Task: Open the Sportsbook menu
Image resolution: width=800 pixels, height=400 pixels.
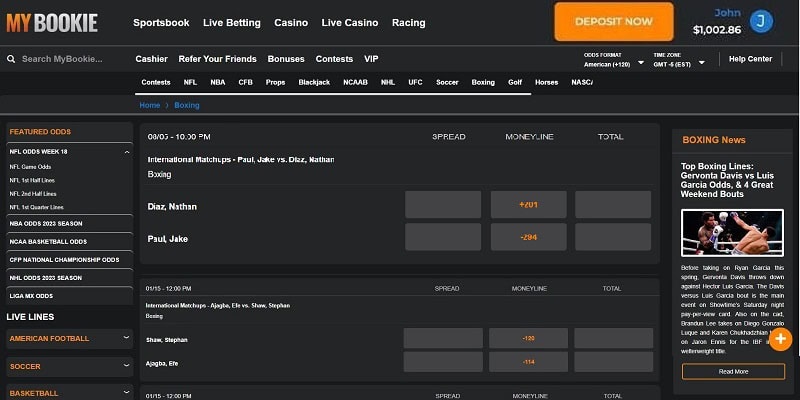Action: pyautogui.click(x=161, y=23)
